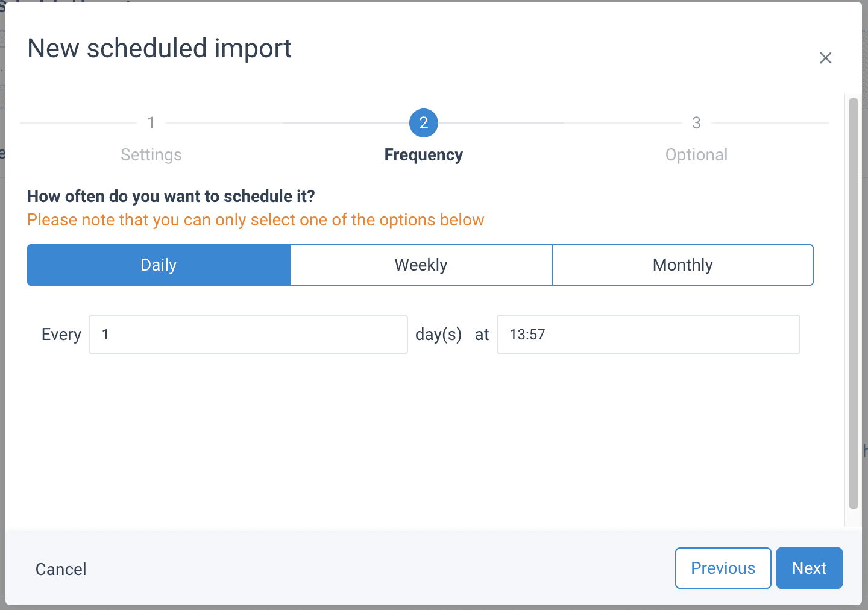Select the Daily frequency option

[159, 265]
